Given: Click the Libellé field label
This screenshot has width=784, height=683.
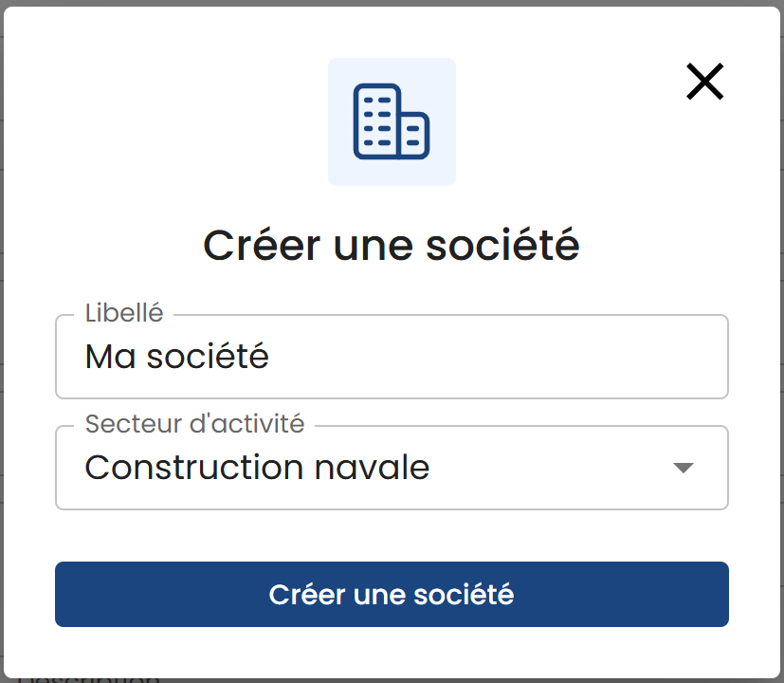Looking at the screenshot, I should 124,312.
